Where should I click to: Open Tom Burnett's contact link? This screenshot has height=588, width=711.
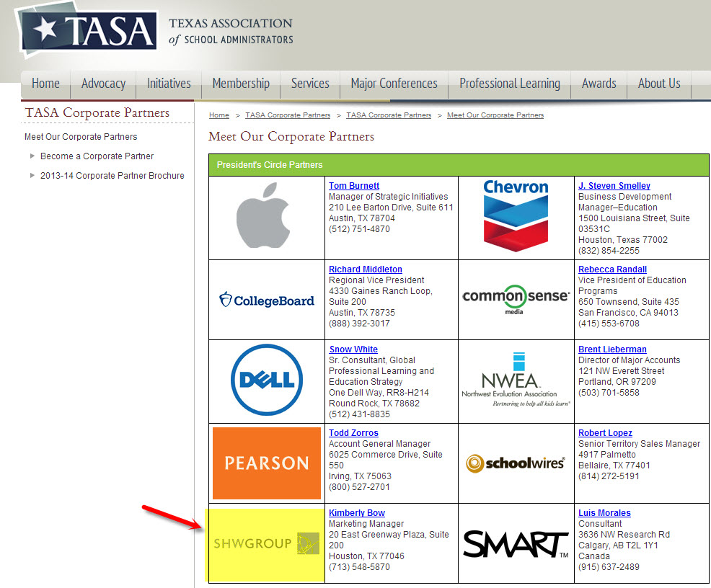(354, 186)
